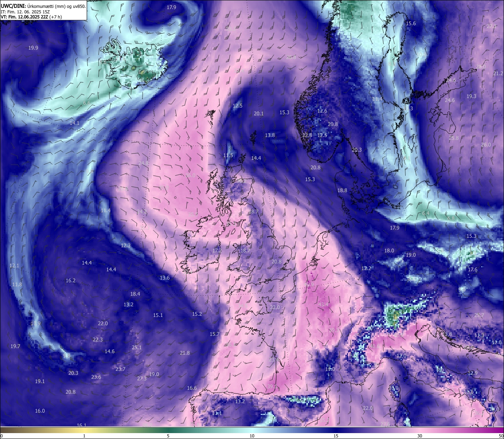Click the 19.3 value in the east

coord(471,96)
